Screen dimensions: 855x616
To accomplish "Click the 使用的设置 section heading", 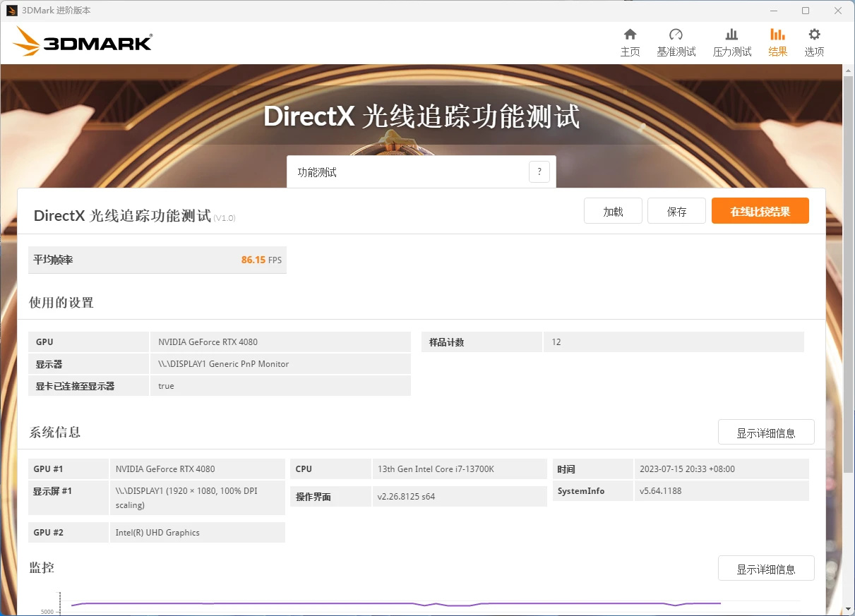I will point(61,303).
